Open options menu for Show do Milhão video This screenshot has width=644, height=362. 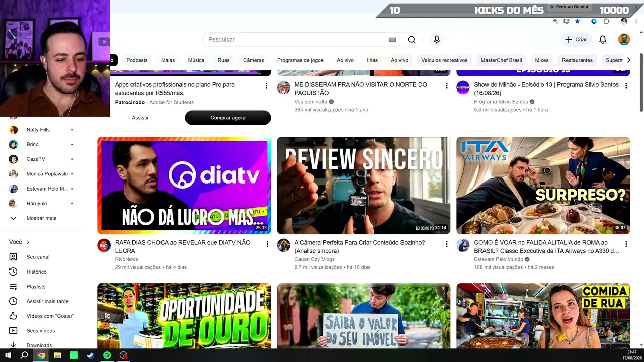(626, 86)
